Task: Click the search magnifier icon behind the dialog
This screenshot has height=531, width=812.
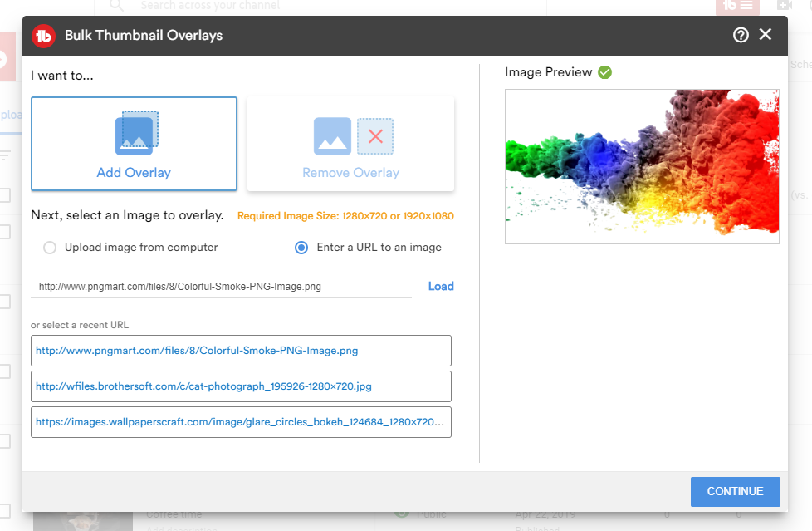Action: click(117, 6)
